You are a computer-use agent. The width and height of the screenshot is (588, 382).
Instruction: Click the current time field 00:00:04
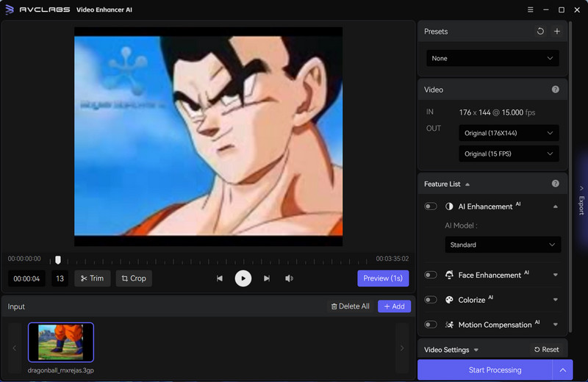[x=26, y=278]
